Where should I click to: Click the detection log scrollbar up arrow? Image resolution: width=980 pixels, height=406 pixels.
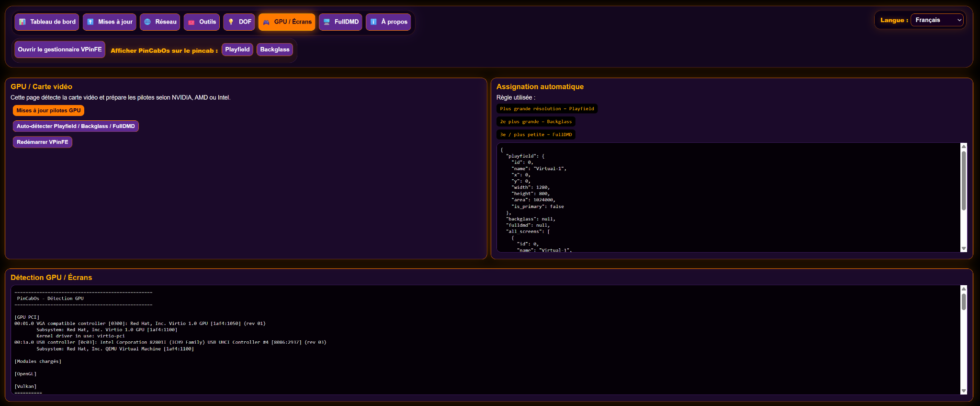[x=964, y=289]
